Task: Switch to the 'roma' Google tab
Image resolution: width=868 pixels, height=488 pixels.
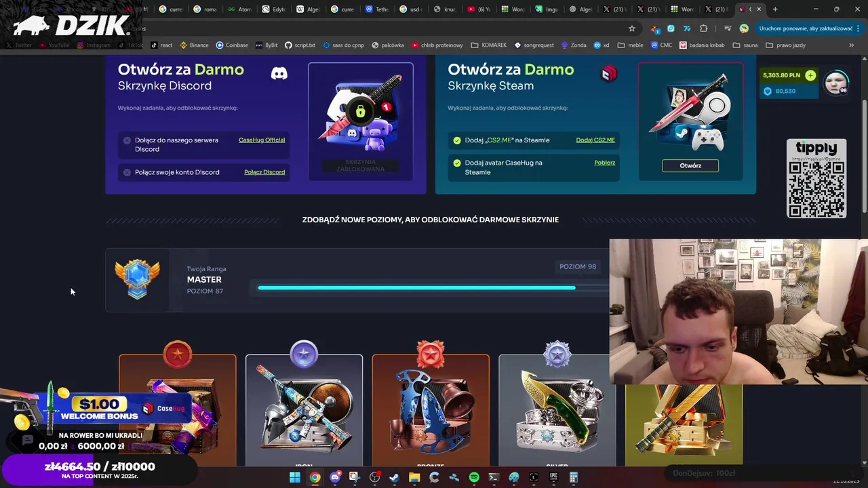Action: coord(205,9)
